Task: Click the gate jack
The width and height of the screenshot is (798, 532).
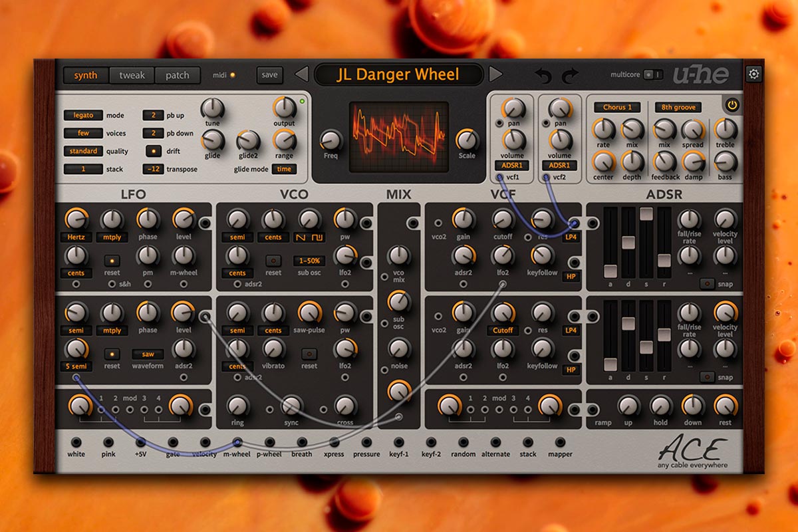Action: [x=173, y=442]
